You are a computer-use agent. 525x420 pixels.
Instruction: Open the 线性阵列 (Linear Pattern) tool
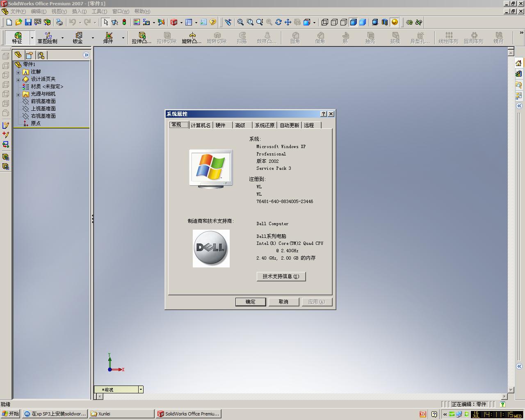[x=448, y=38]
